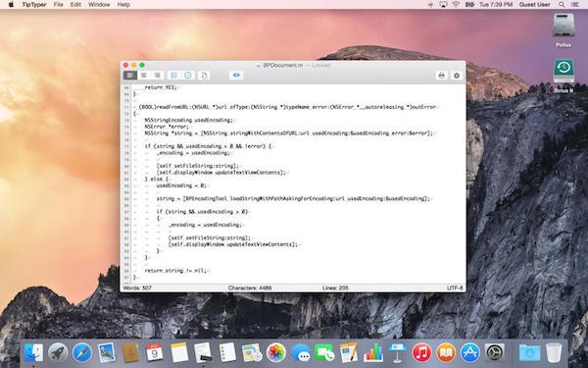
Task: Select the right text alignment button
Action: (x=158, y=76)
